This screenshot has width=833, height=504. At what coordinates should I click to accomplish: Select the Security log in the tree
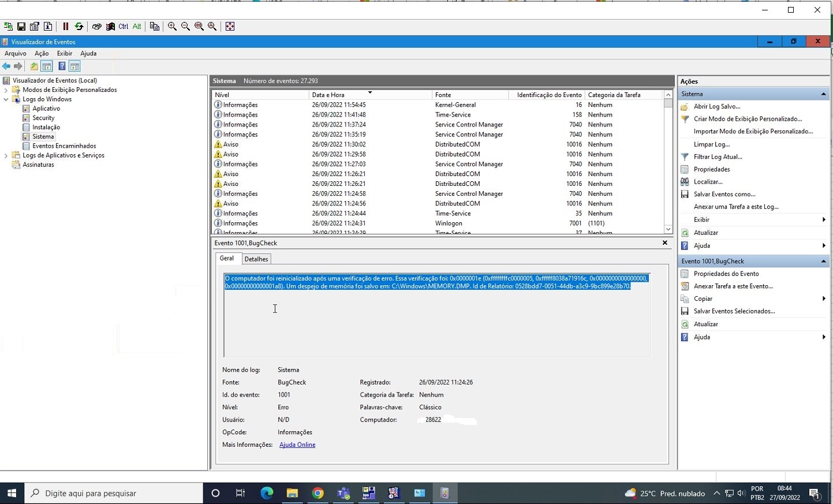(43, 118)
